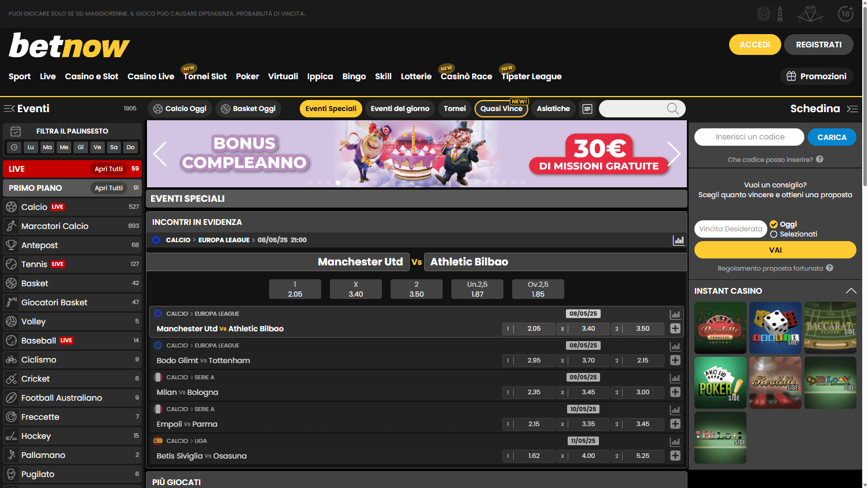This screenshot has height=488, width=868.
Task: Expand Marcatori Calcio category
Action: 72,226
